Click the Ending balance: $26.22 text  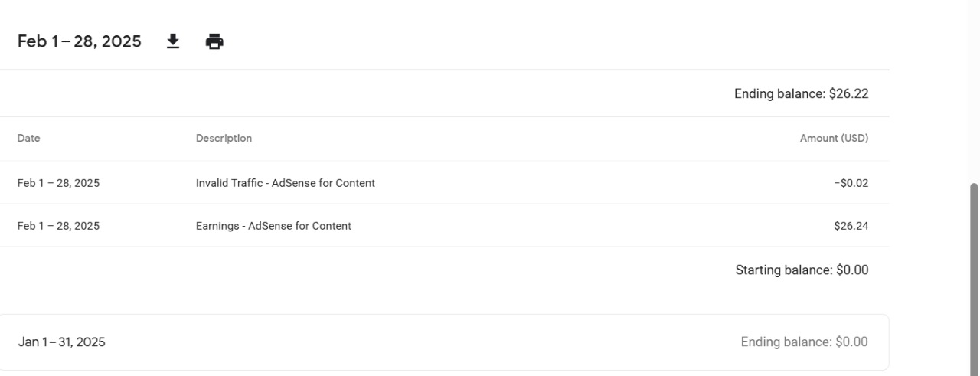[801, 94]
